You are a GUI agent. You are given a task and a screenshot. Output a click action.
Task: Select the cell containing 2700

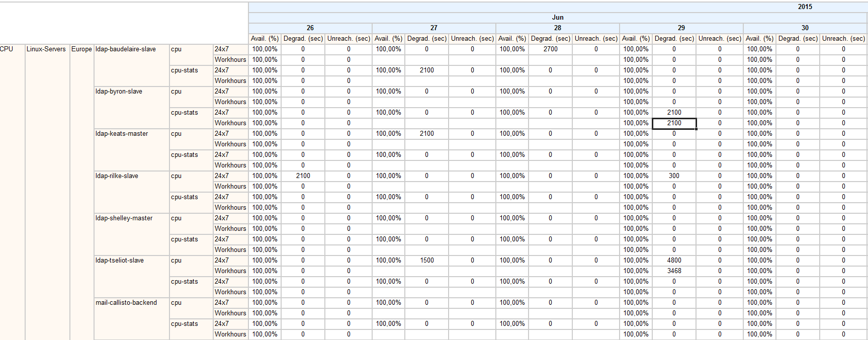550,49
